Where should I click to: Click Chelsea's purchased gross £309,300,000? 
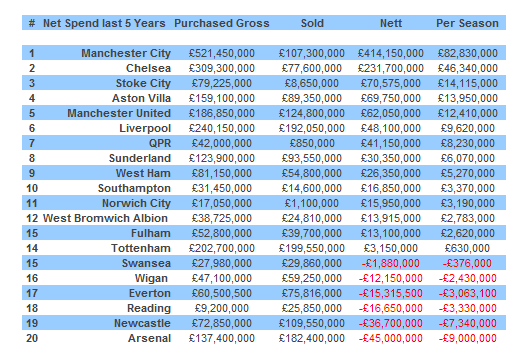[221, 68]
